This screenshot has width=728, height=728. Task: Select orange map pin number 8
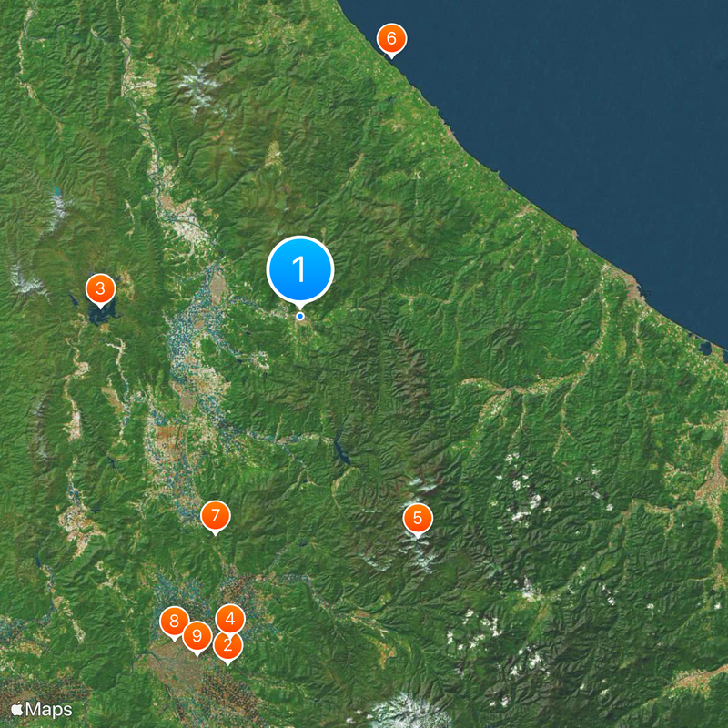pyautogui.click(x=174, y=622)
